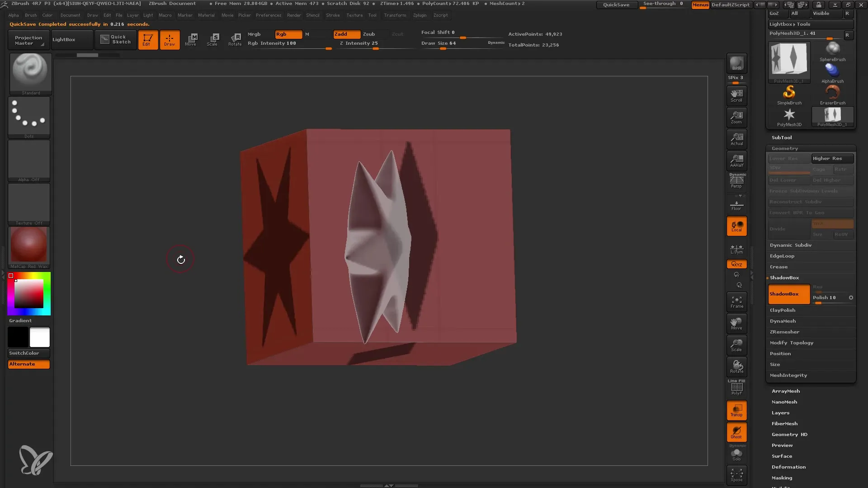Select the EraserBrush tool
Image resolution: width=868 pixels, height=488 pixels.
pos(832,95)
